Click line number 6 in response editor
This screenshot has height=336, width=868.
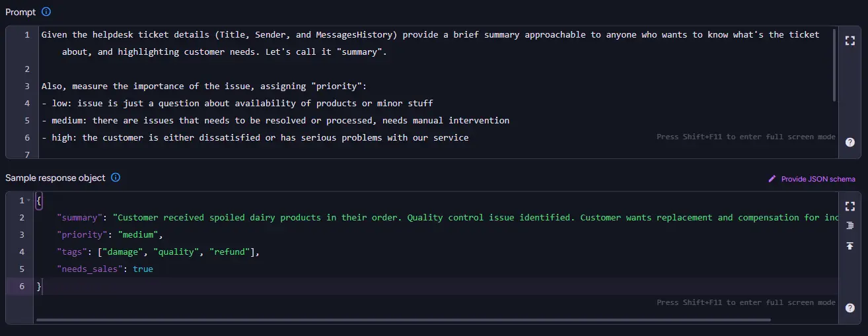click(x=22, y=286)
